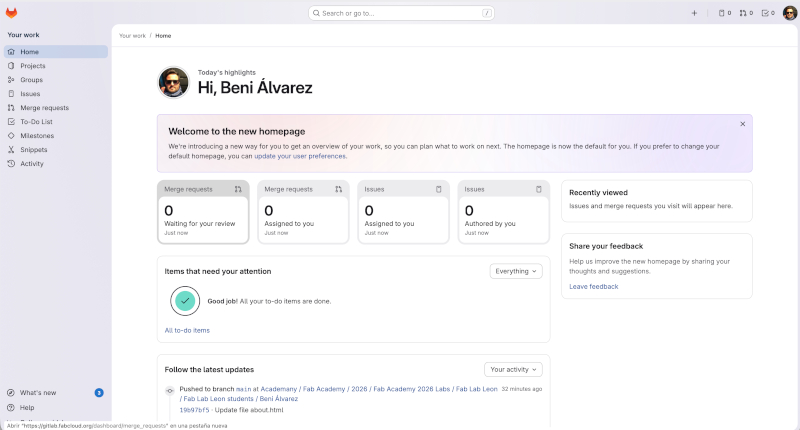The height and width of the screenshot is (430, 800).
Task: Open the All to-do items link
Action: [187, 330]
